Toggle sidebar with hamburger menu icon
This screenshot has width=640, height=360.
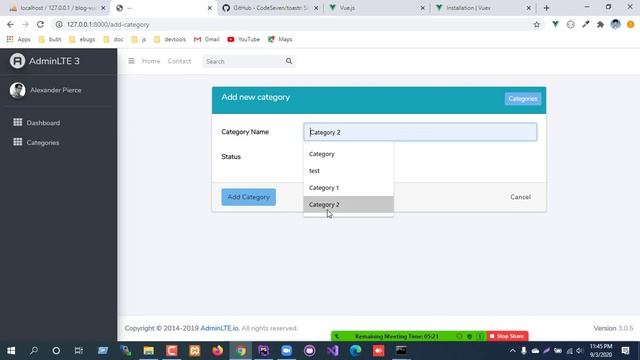[x=131, y=61]
